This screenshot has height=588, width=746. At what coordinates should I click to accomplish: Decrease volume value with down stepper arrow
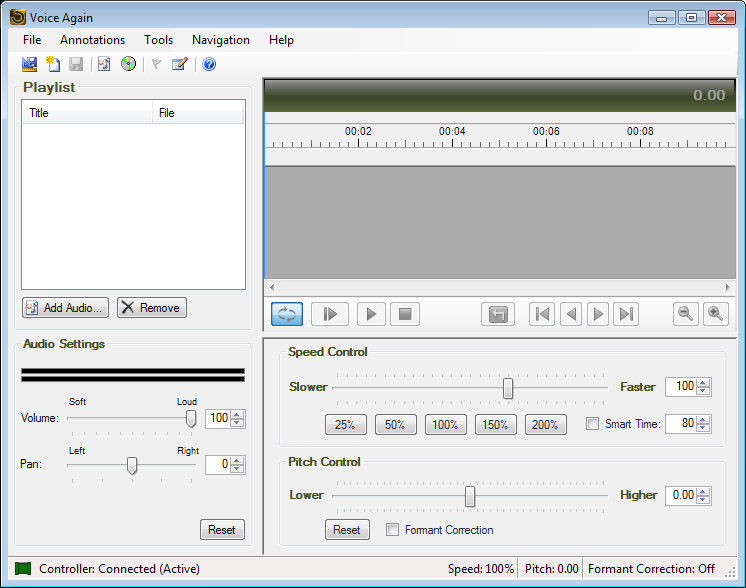click(237, 423)
